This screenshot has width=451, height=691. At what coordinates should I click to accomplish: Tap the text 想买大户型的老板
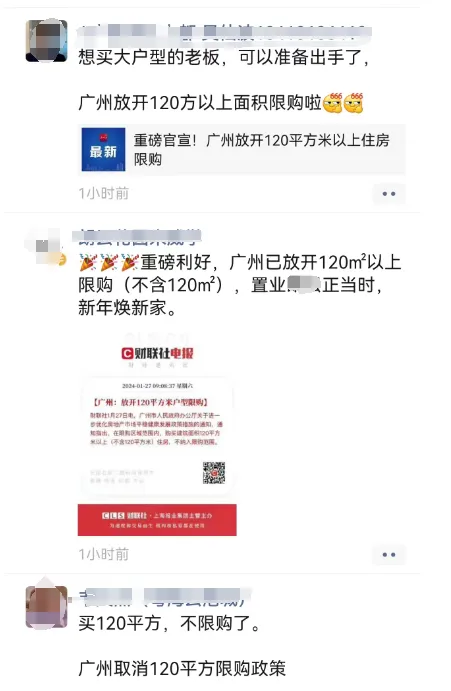coord(149,57)
